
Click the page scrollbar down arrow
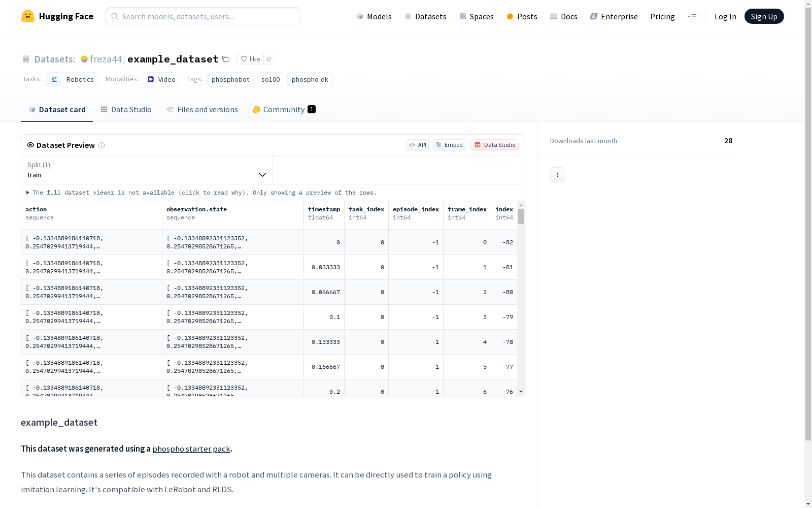click(808, 504)
